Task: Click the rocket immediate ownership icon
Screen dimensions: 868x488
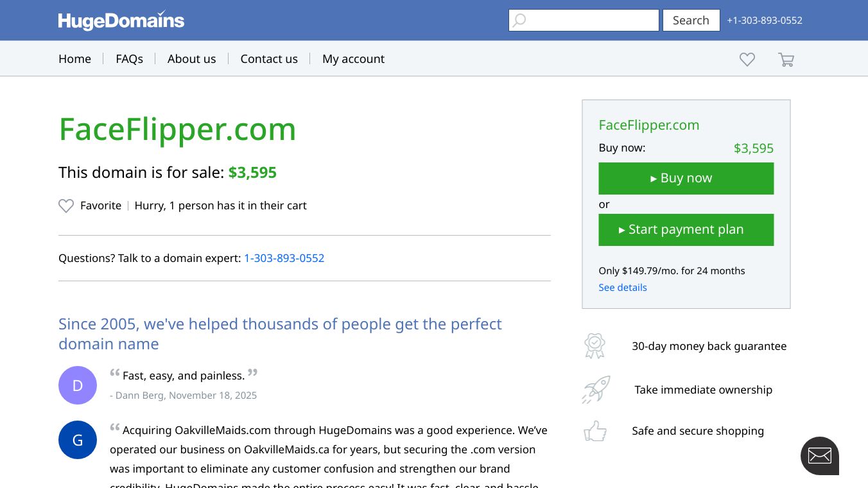Action: tap(596, 390)
